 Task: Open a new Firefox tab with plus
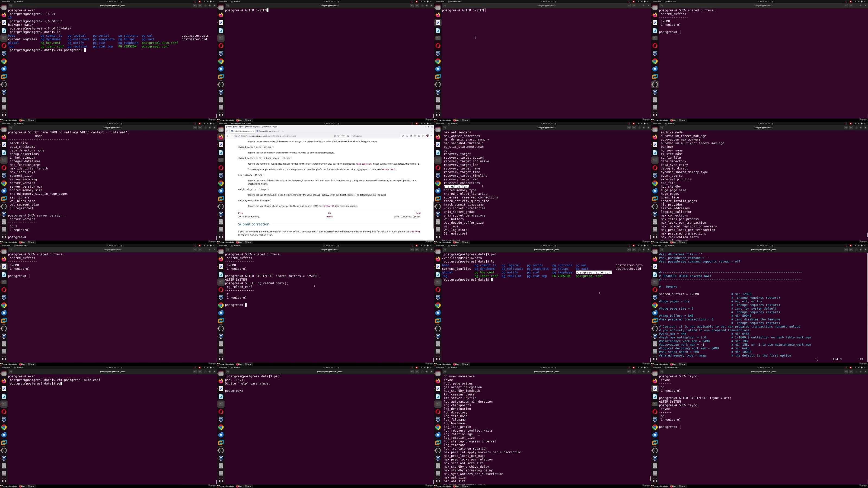point(283,131)
